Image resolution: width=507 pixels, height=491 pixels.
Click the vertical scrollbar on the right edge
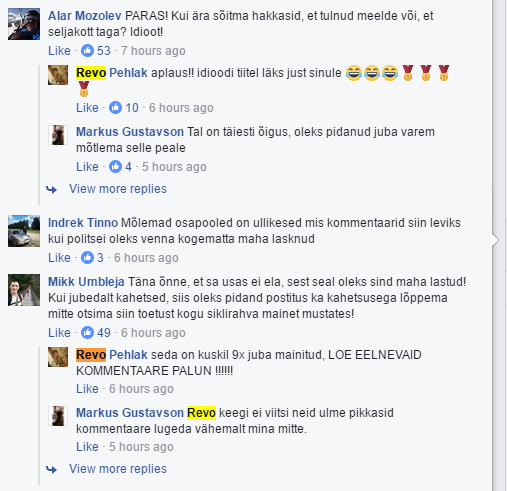coord(500,245)
